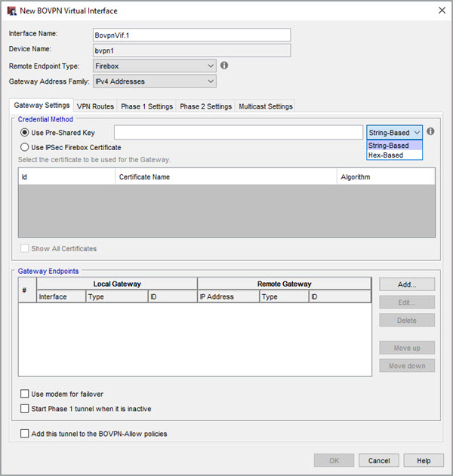Screen dimensions: 453x476
Task: Switch to VPN Routes tab
Action: click(x=94, y=106)
